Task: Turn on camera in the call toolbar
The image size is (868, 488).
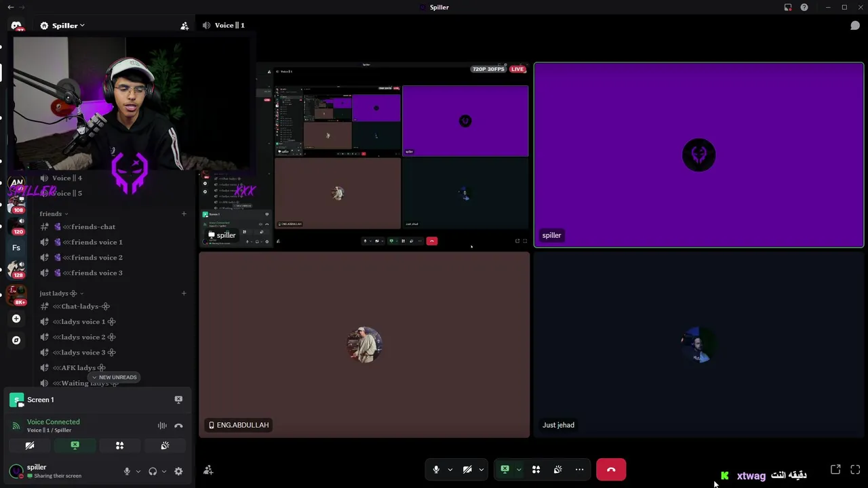Action: click(467, 469)
